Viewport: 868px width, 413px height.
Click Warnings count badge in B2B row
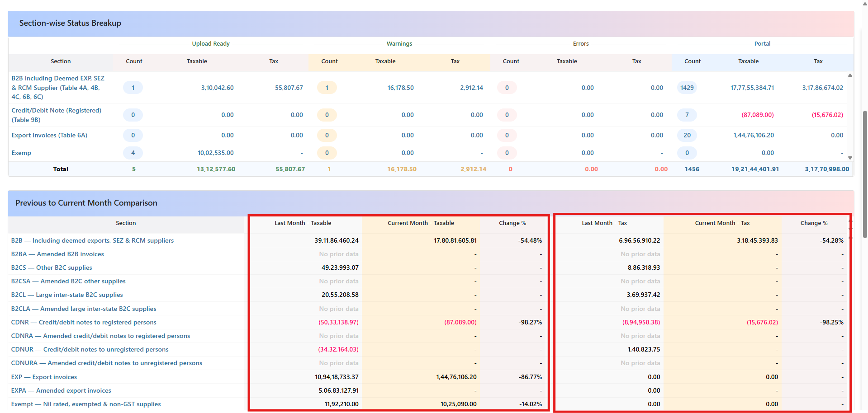pos(327,88)
